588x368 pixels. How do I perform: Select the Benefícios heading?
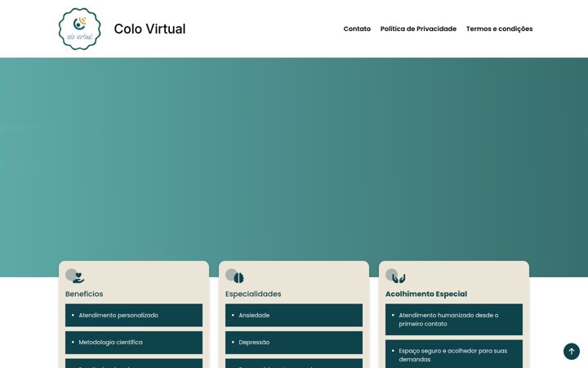(84, 294)
